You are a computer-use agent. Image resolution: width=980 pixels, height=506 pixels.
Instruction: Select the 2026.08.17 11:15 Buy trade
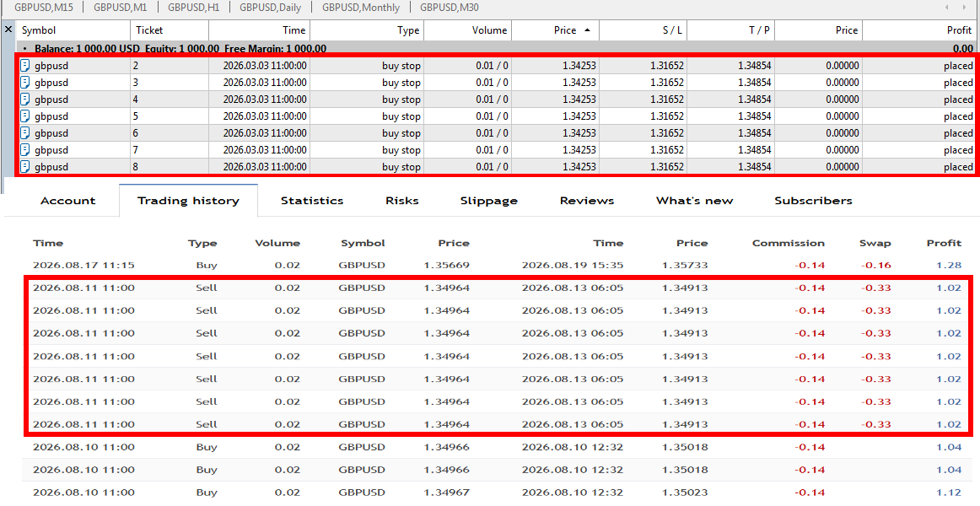pyautogui.click(x=498, y=265)
